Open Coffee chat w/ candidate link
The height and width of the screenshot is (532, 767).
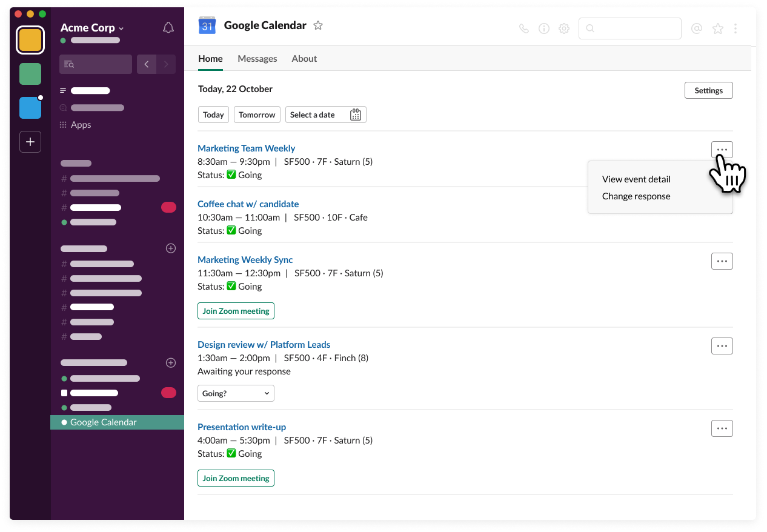(248, 204)
